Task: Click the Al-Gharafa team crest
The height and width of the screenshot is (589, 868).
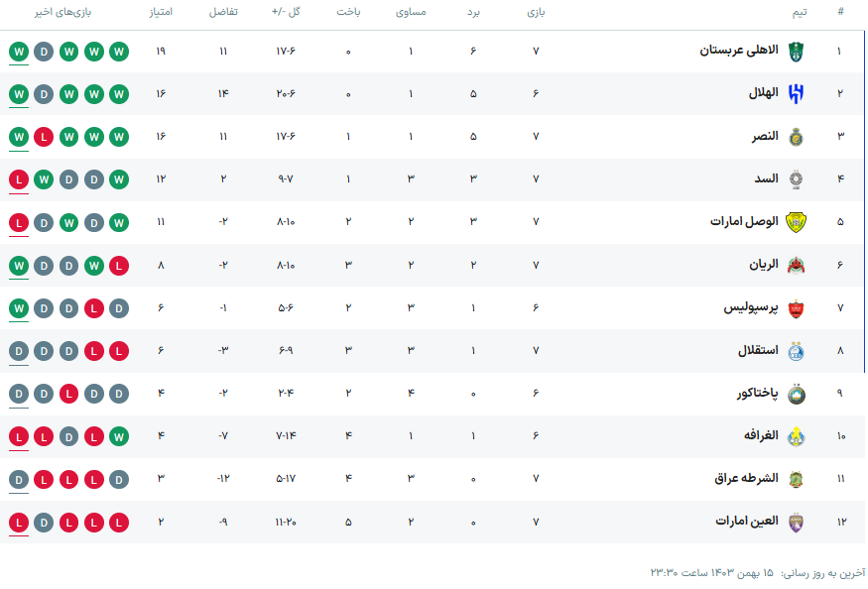Action: click(x=796, y=436)
